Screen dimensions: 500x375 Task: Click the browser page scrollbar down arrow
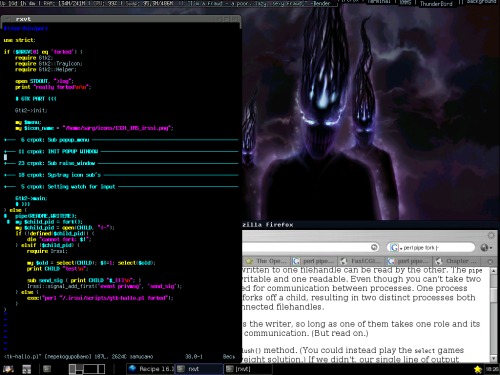click(x=494, y=359)
